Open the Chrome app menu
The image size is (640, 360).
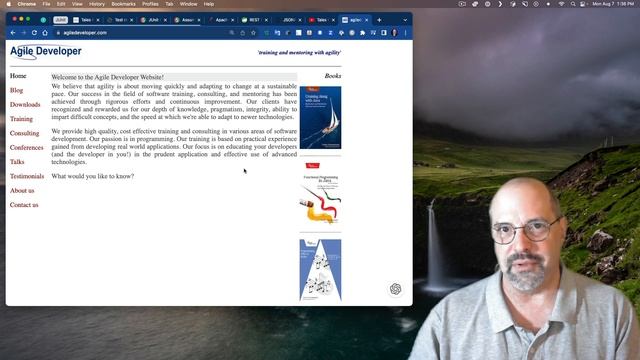[27, 4]
